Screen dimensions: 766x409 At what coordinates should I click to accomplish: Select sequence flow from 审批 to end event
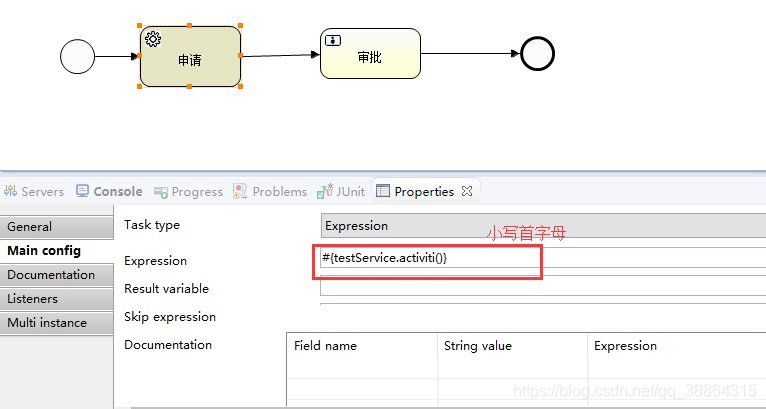[470, 54]
